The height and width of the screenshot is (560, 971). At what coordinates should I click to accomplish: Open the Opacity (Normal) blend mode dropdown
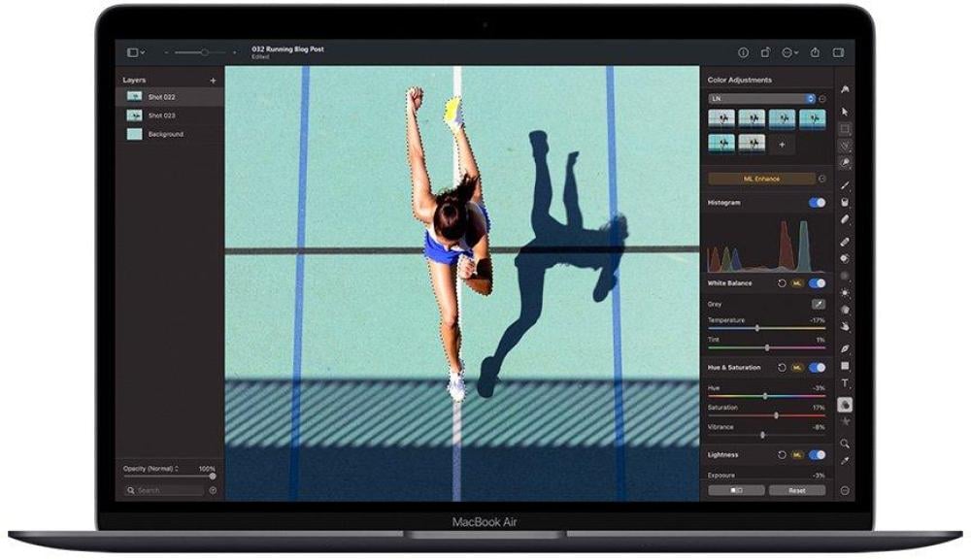click(x=151, y=469)
